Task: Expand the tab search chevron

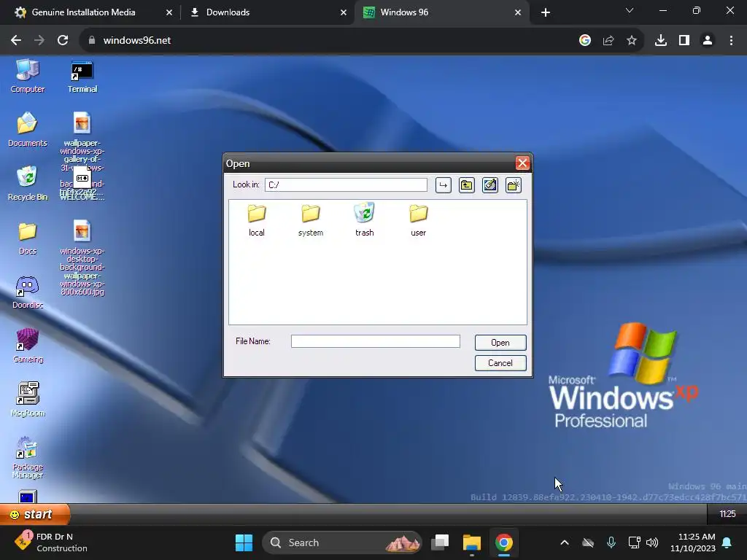Action: 630,10
